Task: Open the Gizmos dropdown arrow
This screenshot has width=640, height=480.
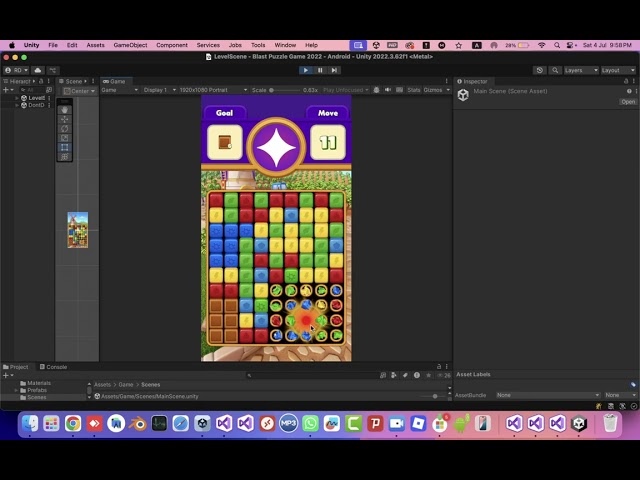Action: 448,90
